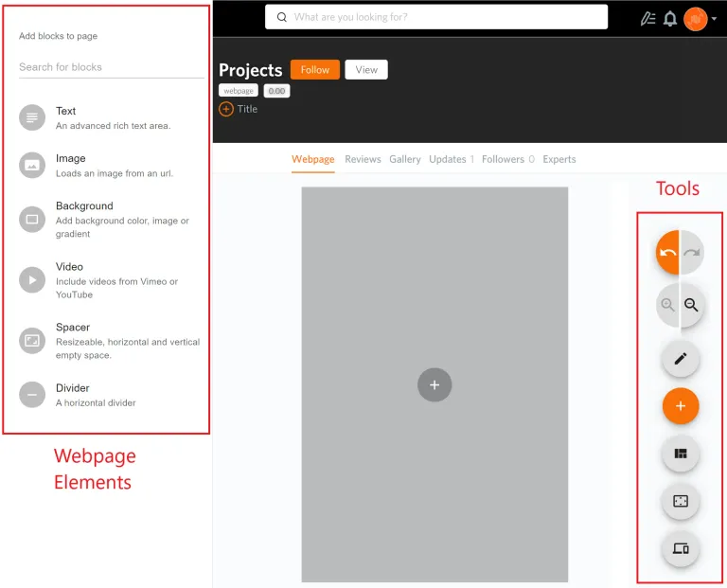Viewport: 727px width, 588px height.
Task: Click the zoom in magnifier
Action: click(667, 305)
